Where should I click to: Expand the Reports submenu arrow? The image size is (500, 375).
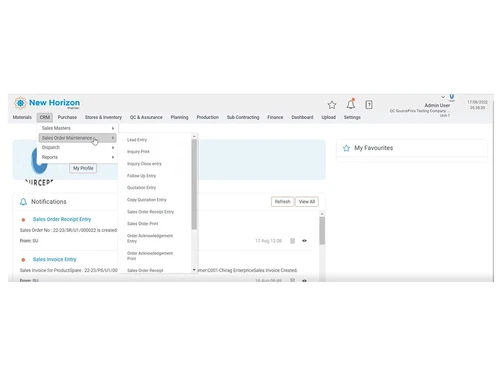(x=113, y=157)
